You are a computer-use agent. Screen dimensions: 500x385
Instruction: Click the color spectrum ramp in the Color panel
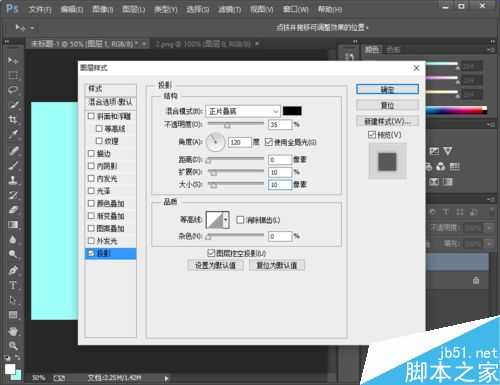click(456, 111)
